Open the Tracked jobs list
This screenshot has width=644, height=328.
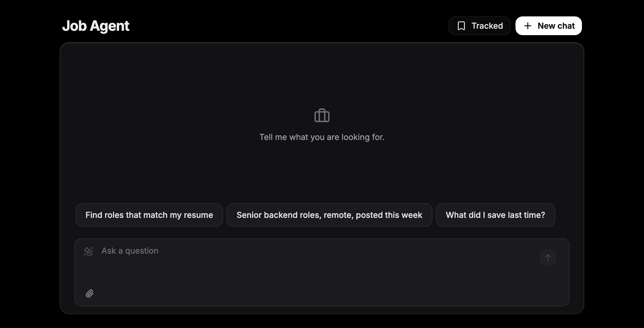pos(479,26)
